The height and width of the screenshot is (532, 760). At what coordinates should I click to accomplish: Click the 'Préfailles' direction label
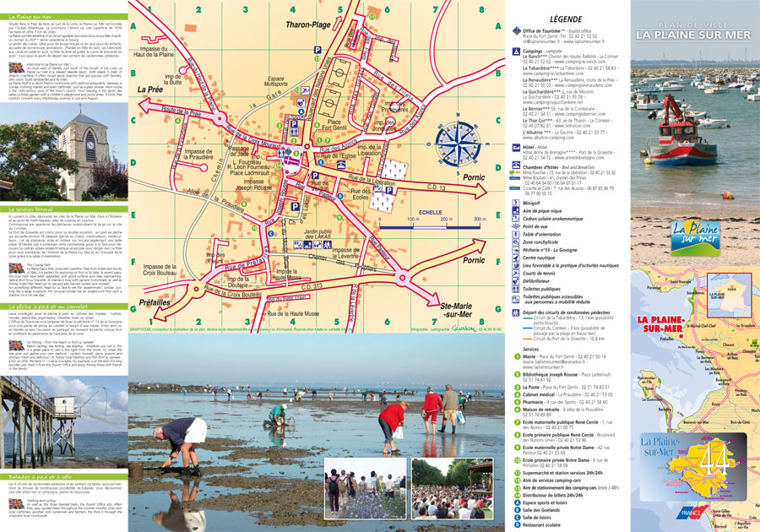coord(155,302)
